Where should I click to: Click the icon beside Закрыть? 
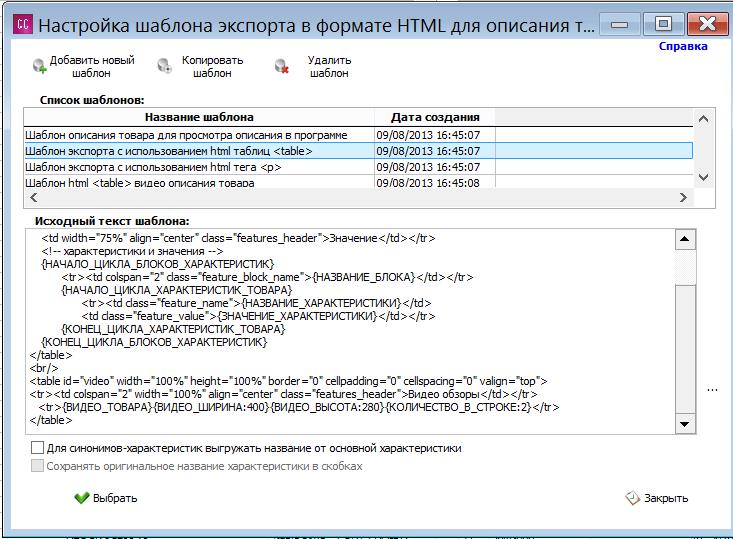pyautogui.click(x=632, y=498)
